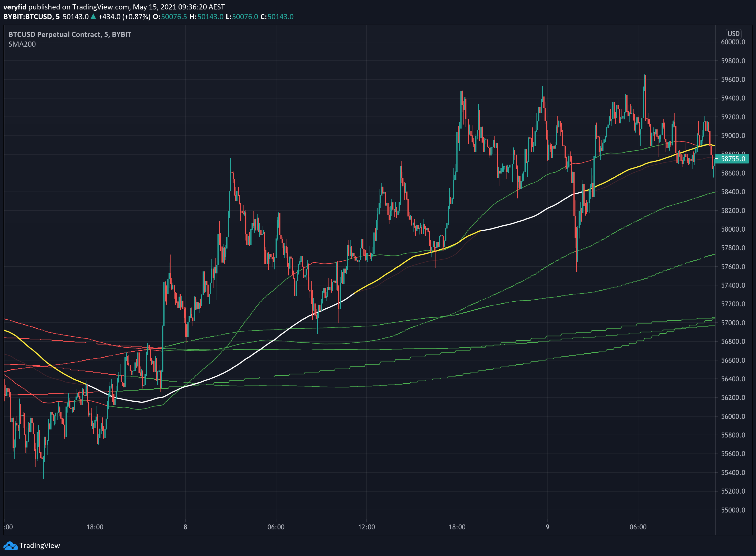The width and height of the screenshot is (756, 556).
Task: Click the first 06:00 time label
Action: tap(276, 527)
